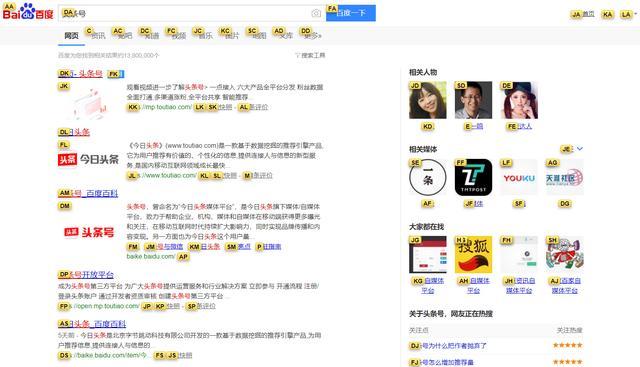Image resolution: width=640 pixels, height=367 pixels.
Task: Open the 头条号_百度百科 result title
Action: click(x=88, y=193)
